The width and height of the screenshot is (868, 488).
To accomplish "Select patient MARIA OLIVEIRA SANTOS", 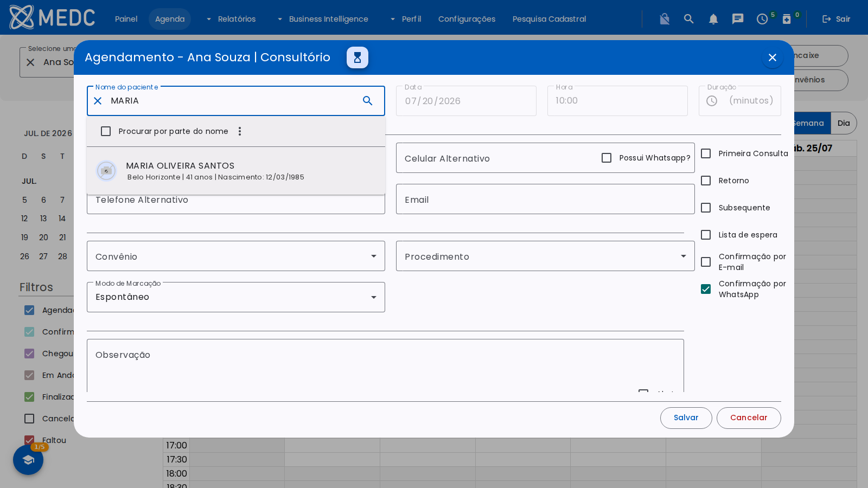I will click(236, 171).
